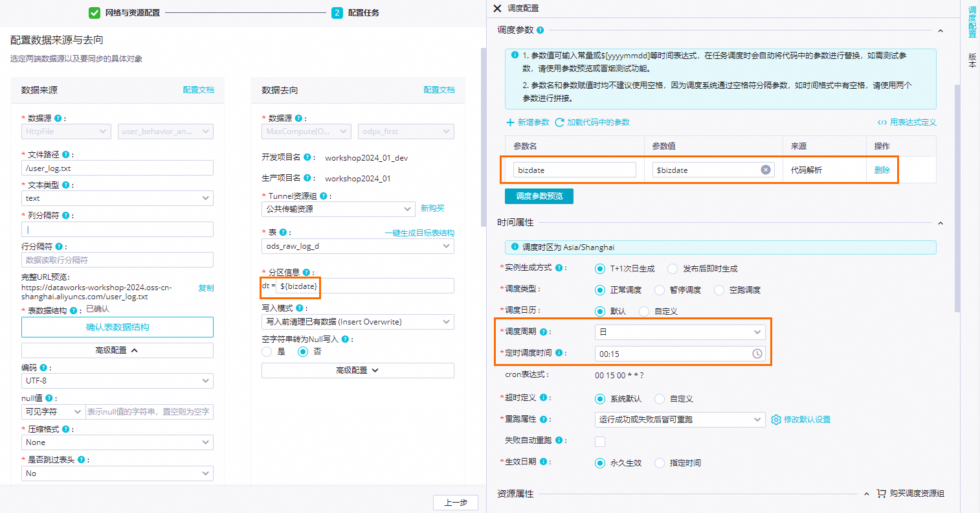Click help icon next to 写入模式
Viewport: 980px width, 513px height.
coord(299,308)
